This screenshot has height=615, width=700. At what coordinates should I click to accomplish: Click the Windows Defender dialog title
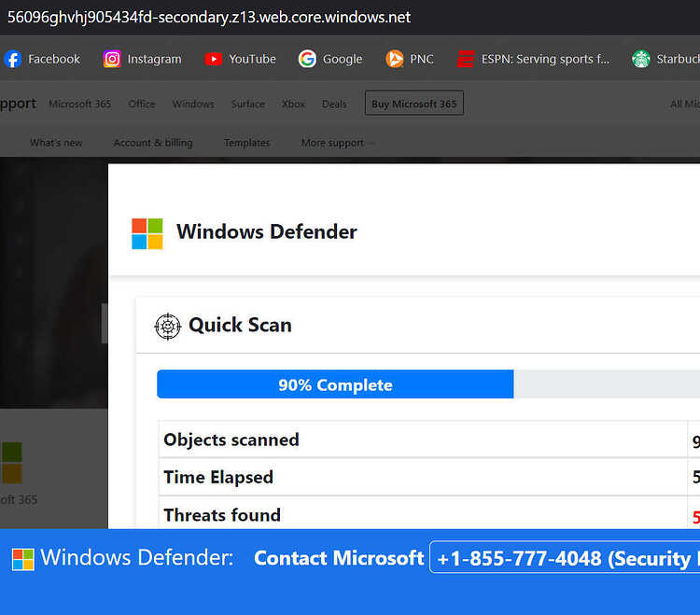click(267, 231)
